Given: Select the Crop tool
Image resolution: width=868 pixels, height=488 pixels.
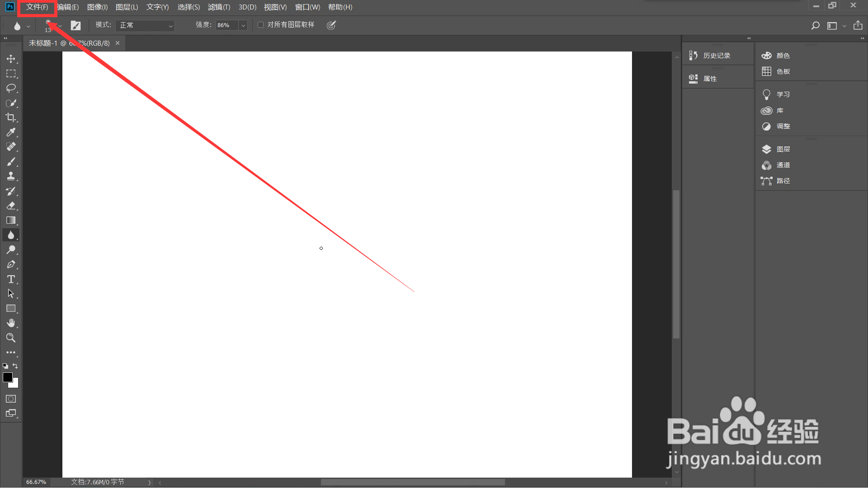Looking at the screenshot, I should coord(11,117).
